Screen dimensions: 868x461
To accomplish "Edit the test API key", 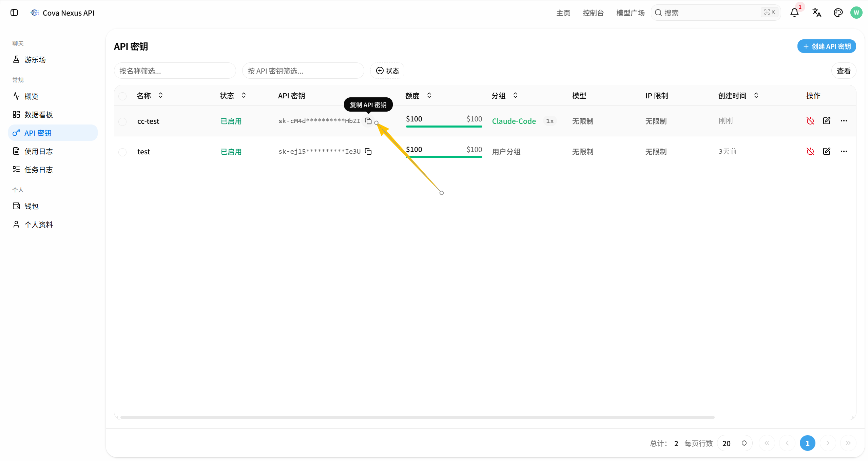I will (827, 151).
